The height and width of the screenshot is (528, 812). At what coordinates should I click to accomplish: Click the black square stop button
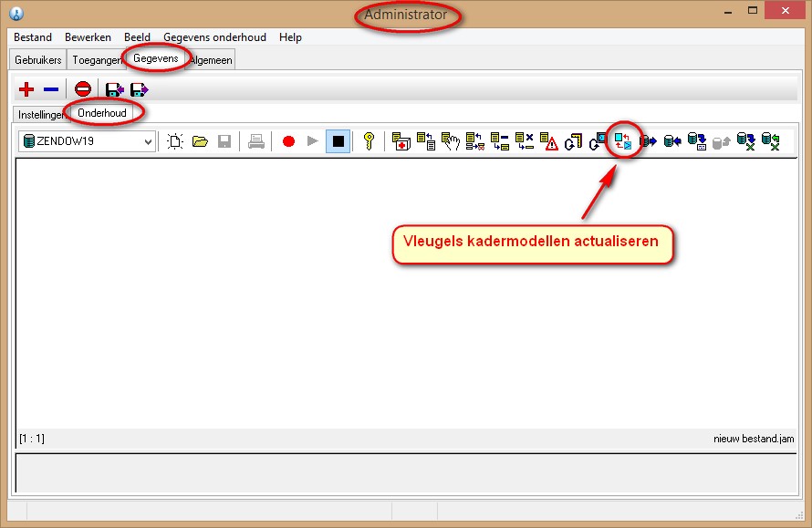tap(338, 140)
